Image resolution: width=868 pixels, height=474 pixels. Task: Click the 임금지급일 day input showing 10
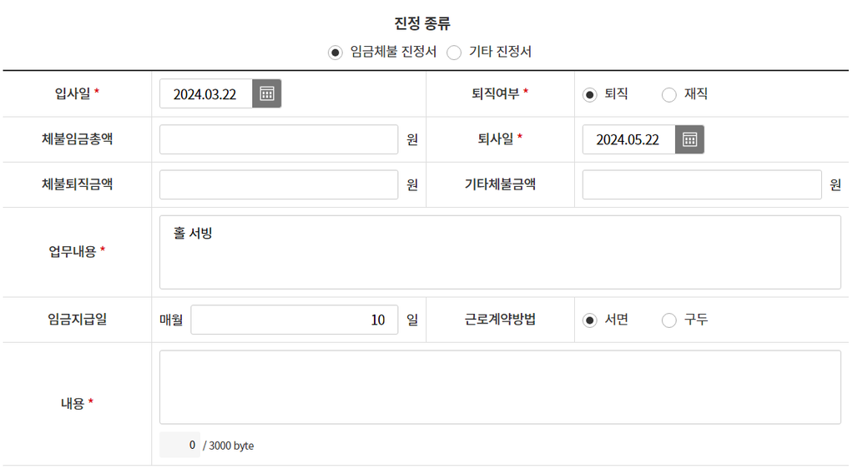(x=294, y=320)
